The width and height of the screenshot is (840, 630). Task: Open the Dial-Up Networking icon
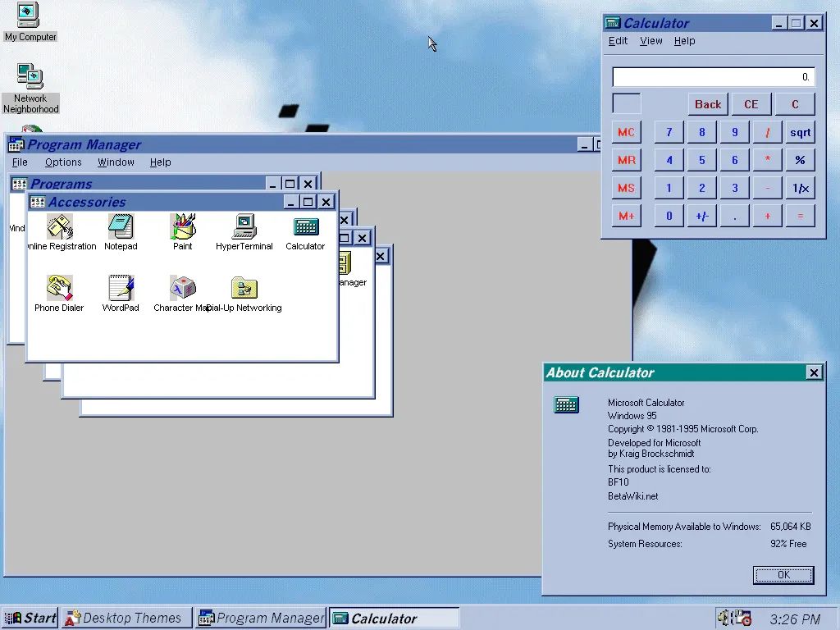point(244,288)
